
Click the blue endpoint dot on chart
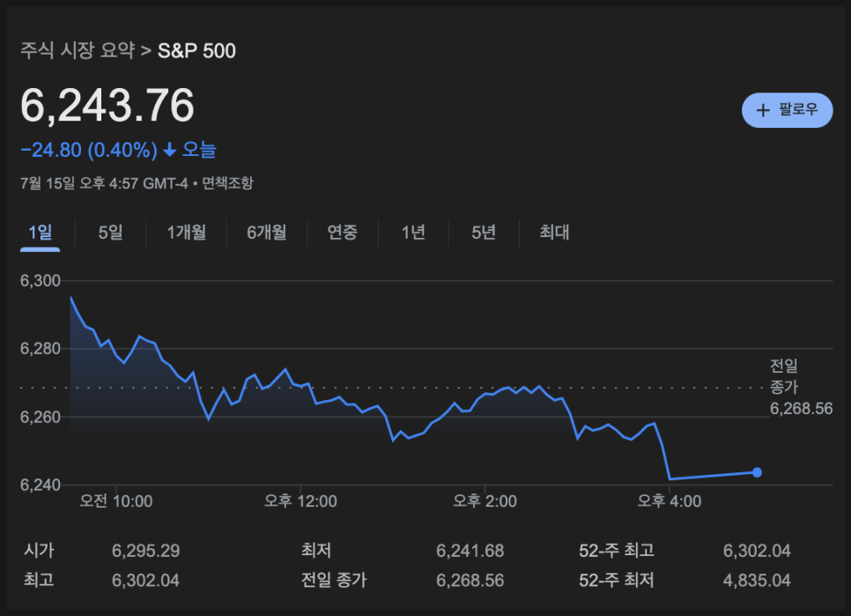tap(757, 472)
